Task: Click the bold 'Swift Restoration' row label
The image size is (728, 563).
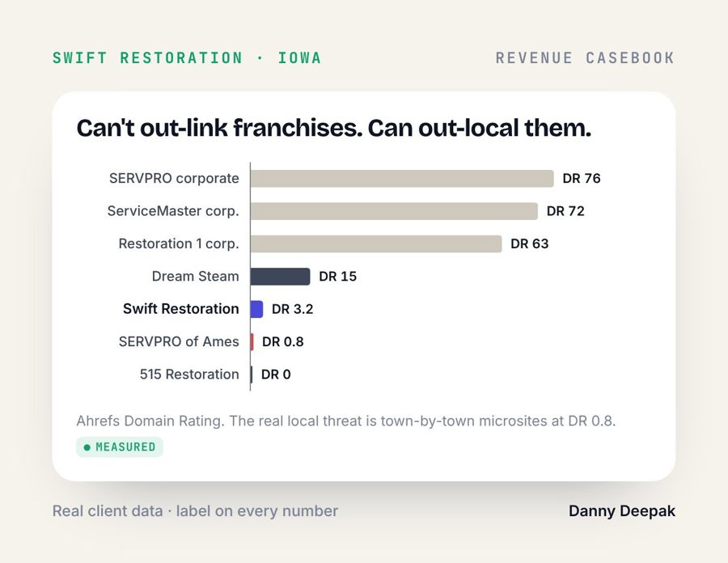Action: tap(181, 309)
